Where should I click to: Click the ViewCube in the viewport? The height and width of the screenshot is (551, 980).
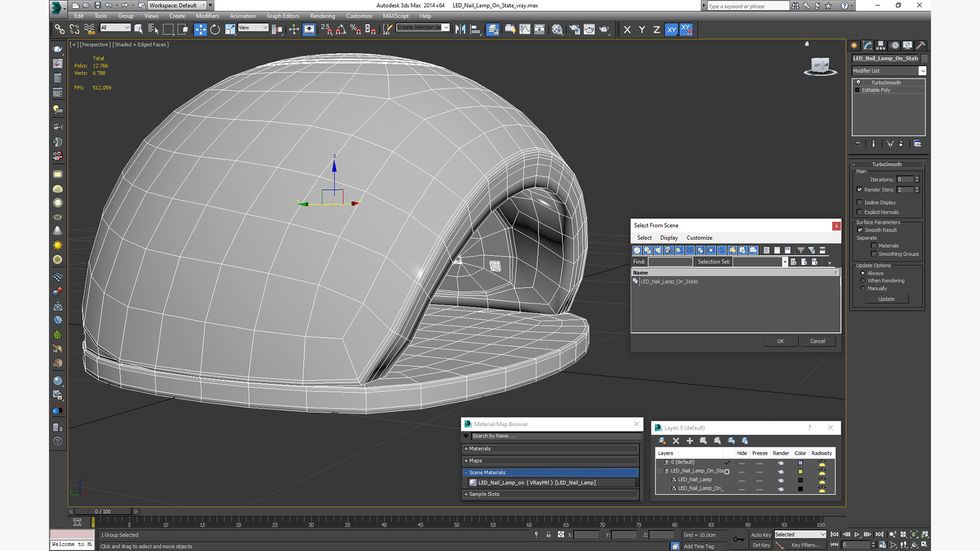[820, 66]
